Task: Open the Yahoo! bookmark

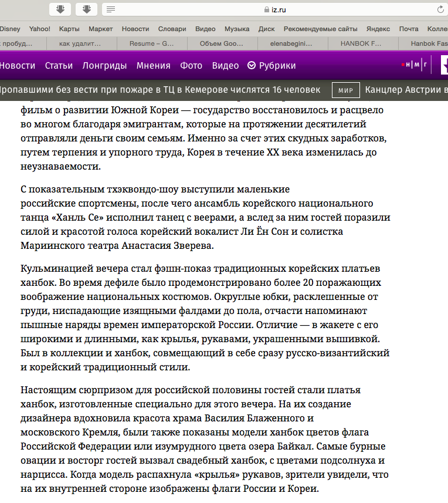Action: 40,29
